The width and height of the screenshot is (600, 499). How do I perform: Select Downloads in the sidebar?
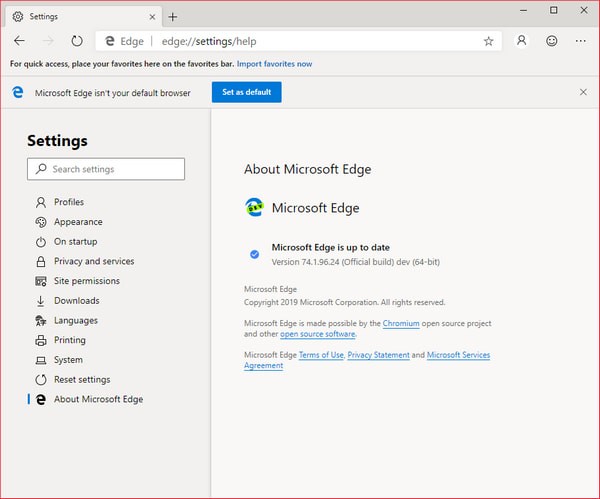(x=76, y=301)
